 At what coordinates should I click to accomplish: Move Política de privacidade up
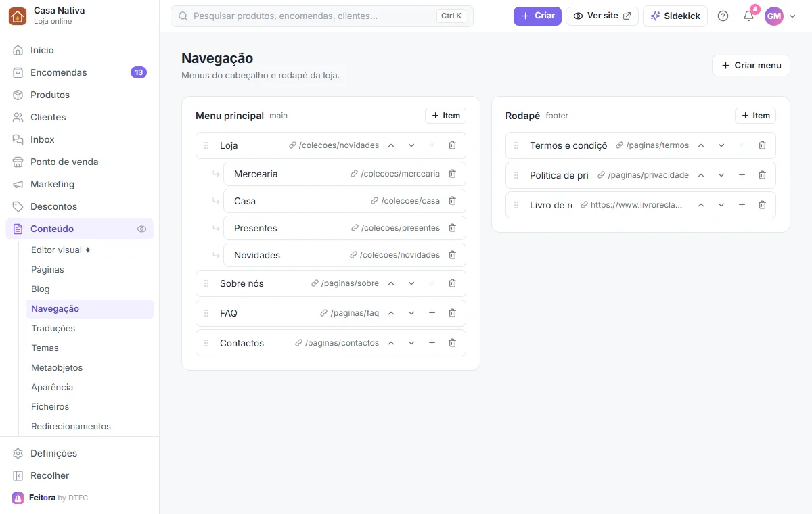pyautogui.click(x=701, y=175)
